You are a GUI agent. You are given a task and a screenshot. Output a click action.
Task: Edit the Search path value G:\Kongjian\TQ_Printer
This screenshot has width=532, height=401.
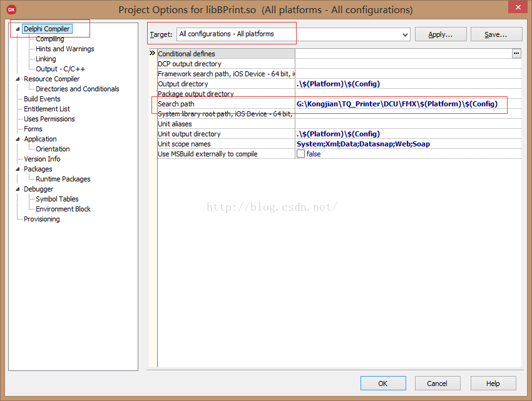[408, 104]
